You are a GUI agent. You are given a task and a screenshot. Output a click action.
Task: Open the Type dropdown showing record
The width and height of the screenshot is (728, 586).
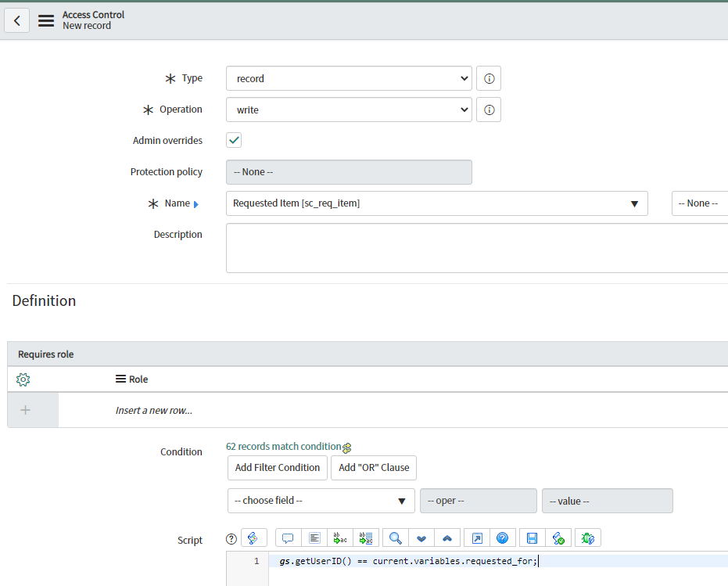[349, 78]
